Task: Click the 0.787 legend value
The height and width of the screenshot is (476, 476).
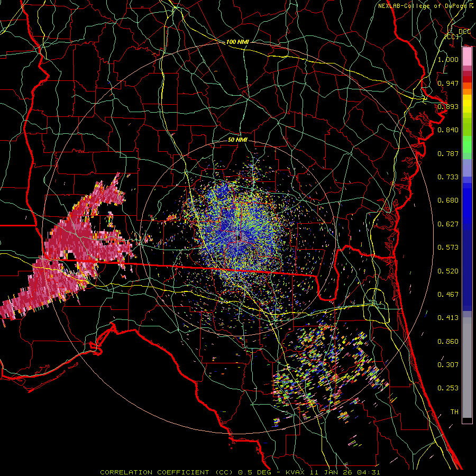Action: coord(448,153)
